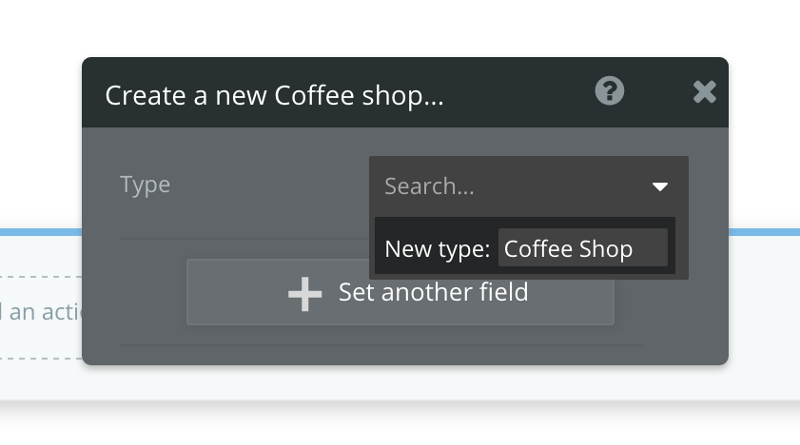
Task: Click the plus icon on Set another field
Action: [305, 294]
